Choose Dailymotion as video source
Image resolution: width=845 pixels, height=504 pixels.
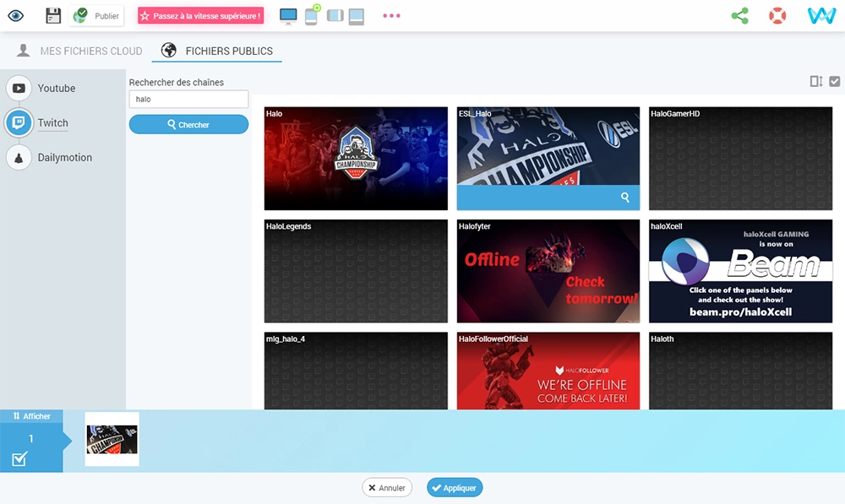point(64,157)
